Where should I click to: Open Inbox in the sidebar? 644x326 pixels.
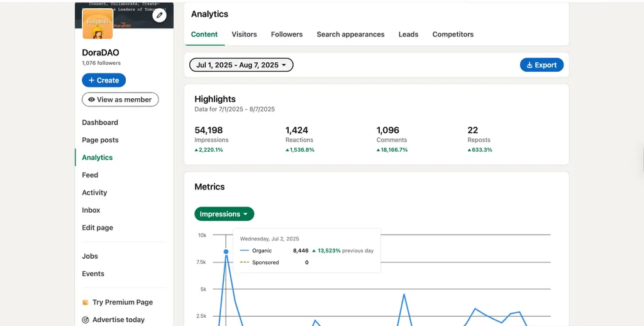coord(91,210)
